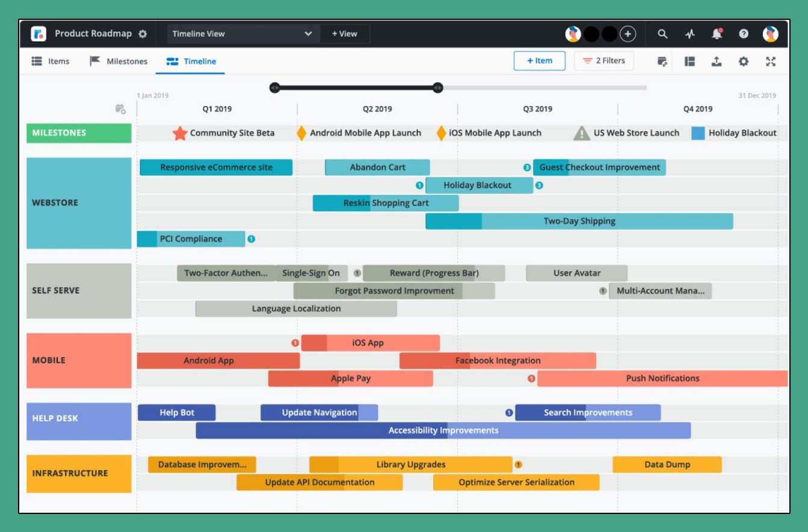
Task: Click the first collaborator avatar in top bar
Action: [573, 34]
